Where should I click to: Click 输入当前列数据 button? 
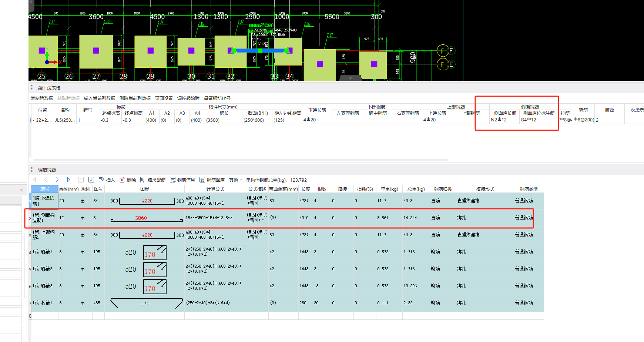(100, 98)
